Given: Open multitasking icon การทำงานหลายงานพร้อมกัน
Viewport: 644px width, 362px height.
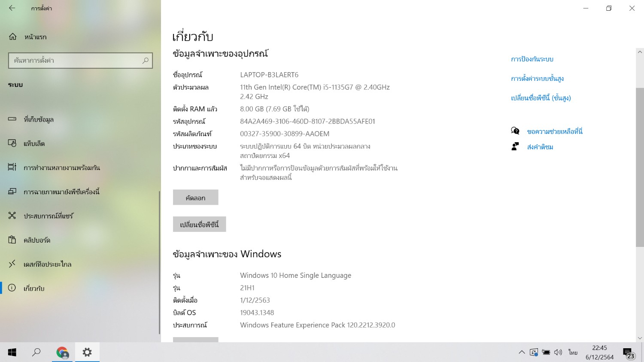Looking at the screenshot, I should (x=12, y=167).
